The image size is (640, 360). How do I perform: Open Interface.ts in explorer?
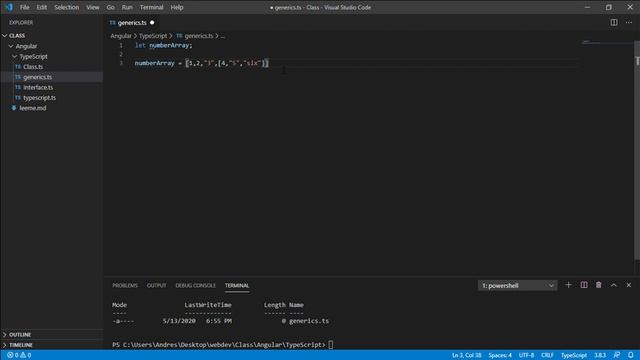[38, 87]
